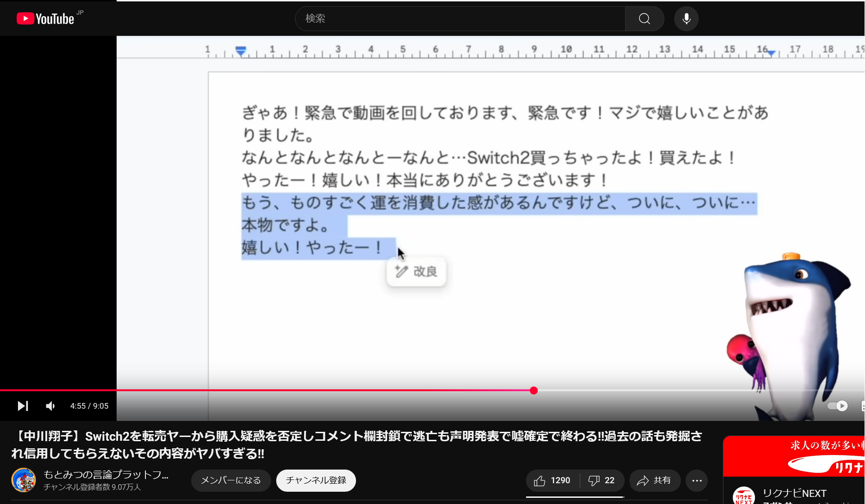Start voice search with the microphone icon
Screen dimensions: 865x504
tap(687, 18)
